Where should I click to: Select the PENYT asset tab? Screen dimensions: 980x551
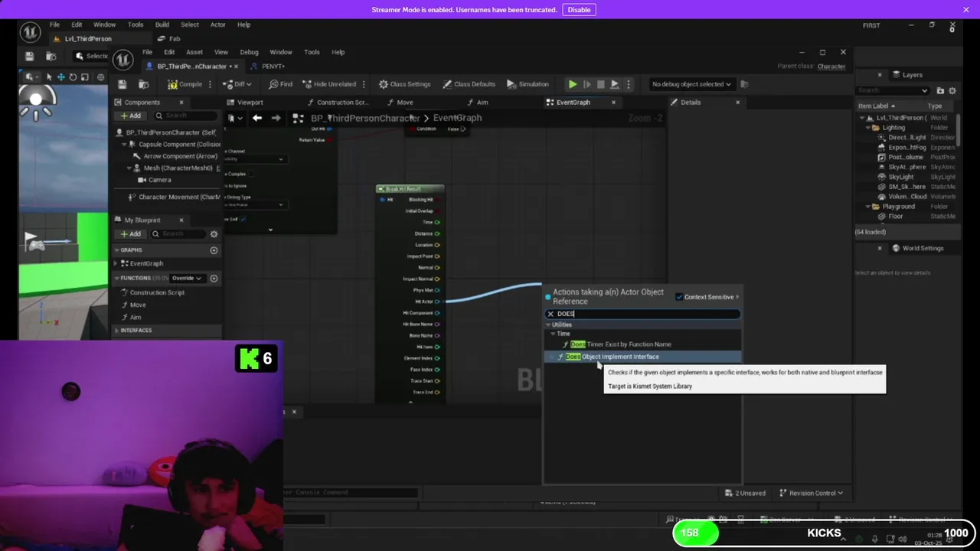coord(273,67)
